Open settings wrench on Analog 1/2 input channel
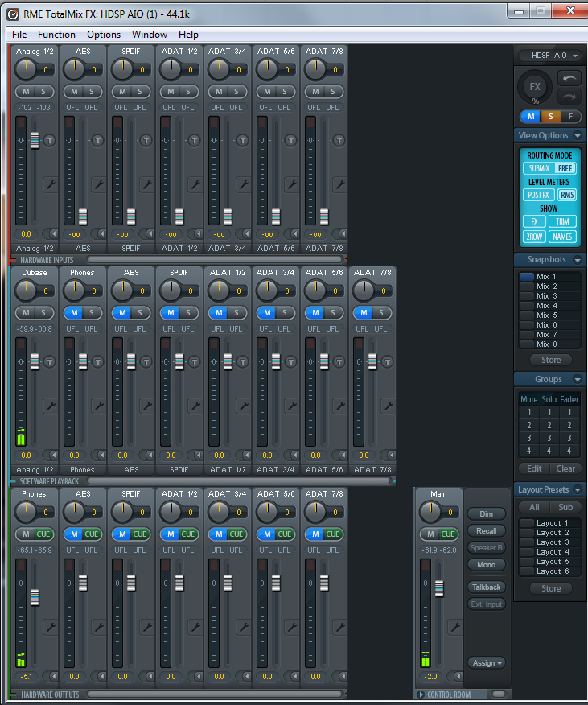Image resolution: width=588 pixels, height=705 pixels. (x=51, y=184)
